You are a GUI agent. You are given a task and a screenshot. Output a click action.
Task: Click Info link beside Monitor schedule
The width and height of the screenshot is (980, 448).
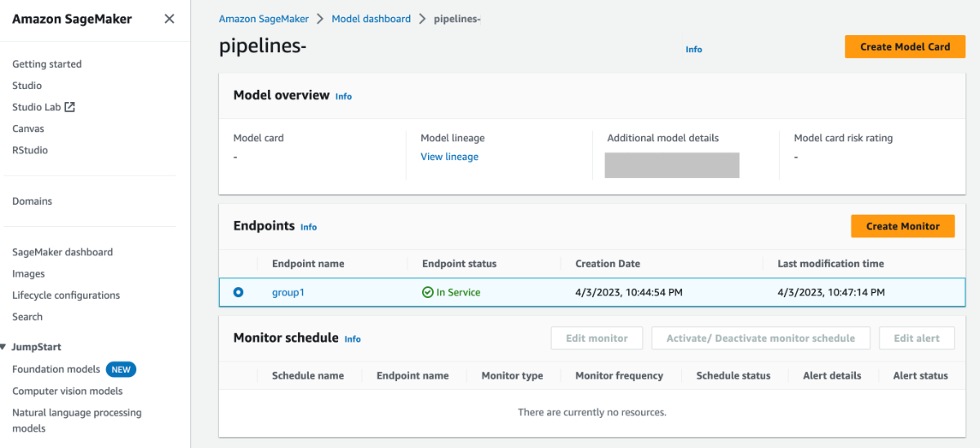point(352,339)
